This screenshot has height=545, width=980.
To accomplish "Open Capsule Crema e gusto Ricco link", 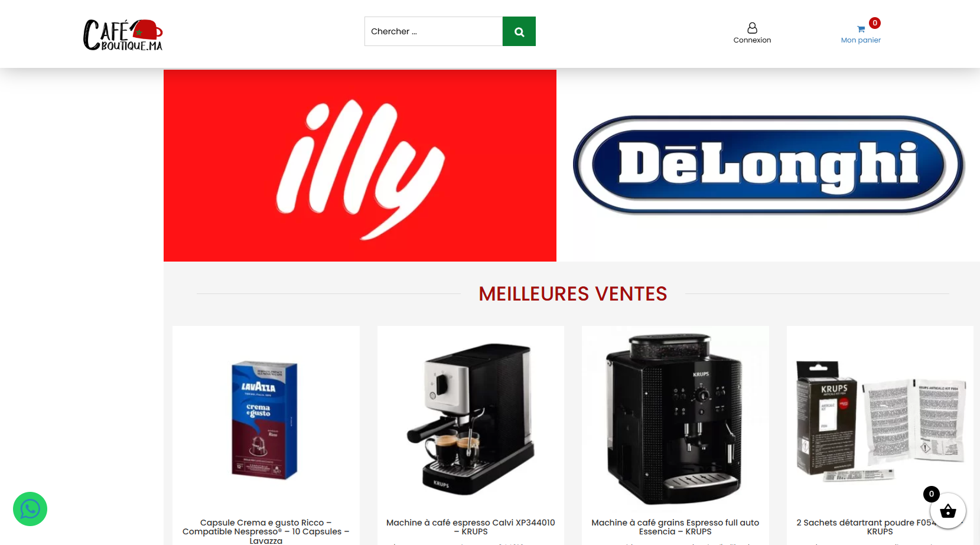I will click(x=266, y=531).
